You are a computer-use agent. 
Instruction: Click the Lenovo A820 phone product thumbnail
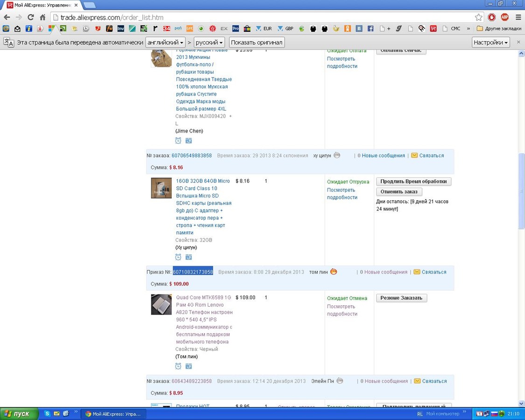[x=161, y=304]
